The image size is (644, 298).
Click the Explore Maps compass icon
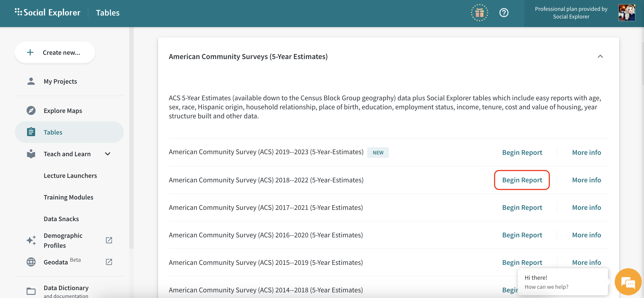click(x=31, y=111)
